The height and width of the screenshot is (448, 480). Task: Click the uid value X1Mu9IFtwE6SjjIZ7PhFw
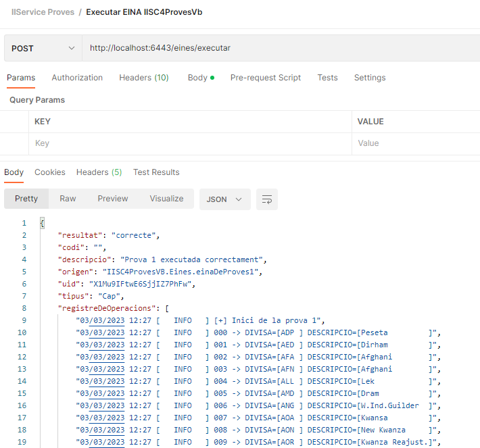tap(140, 284)
